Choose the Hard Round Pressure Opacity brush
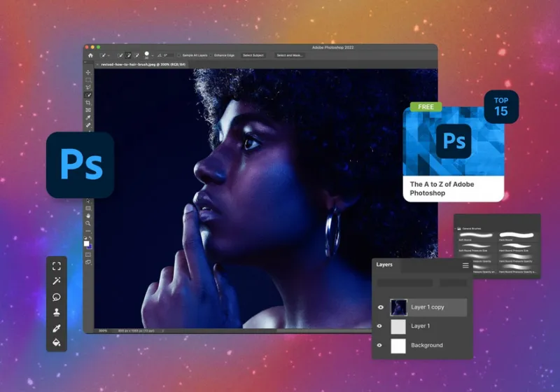Viewport: 560px width, 392px height. click(x=517, y=258)
